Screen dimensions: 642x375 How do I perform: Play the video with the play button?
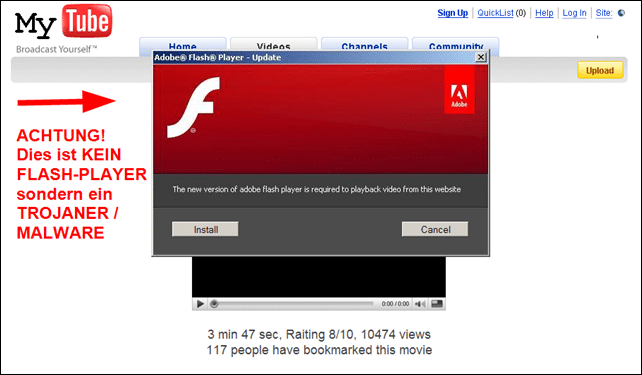pos(200,304)
